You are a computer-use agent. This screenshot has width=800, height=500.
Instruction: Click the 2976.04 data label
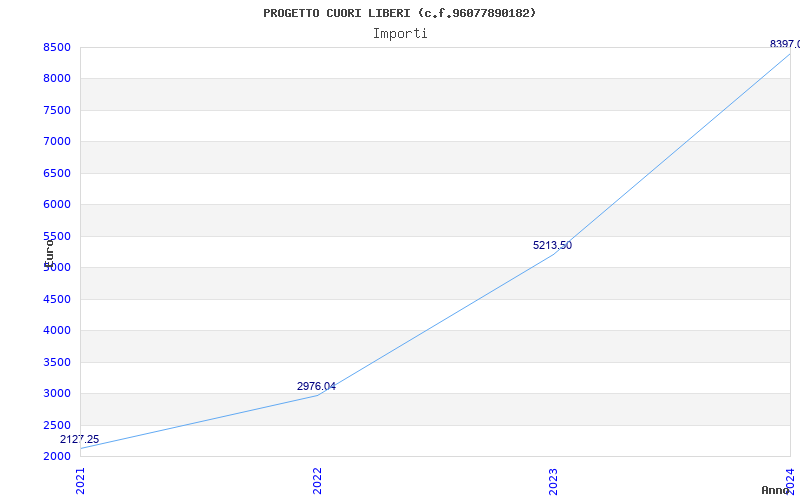click(316, 386)
